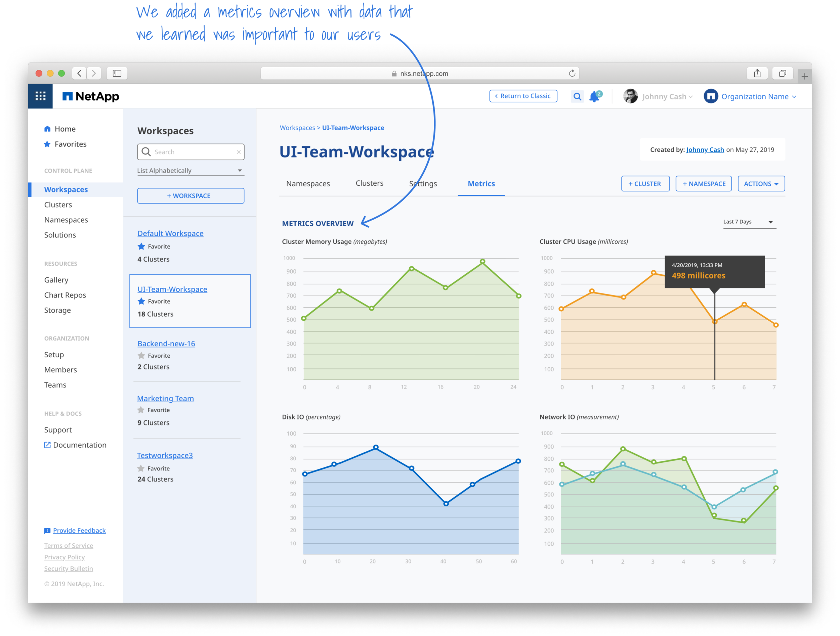The image size is (840, 636).
Task: Switch to the Namespaces tab
Action: pyautogui.click(x=308, y=184)
